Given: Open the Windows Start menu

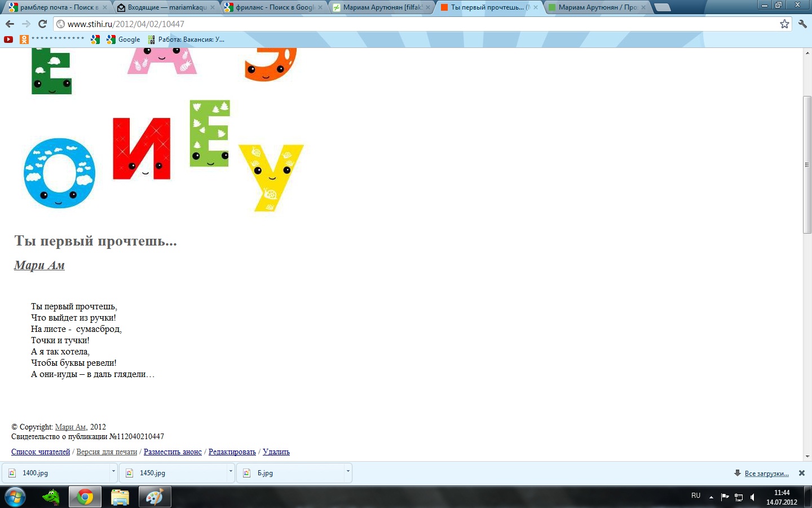Looking at the screenshot, I should click(15, 497).
